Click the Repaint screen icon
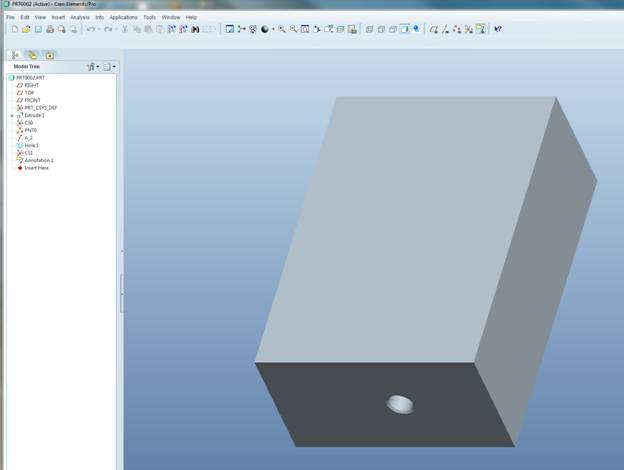This screenshot has width=624, height=470. pos(230,29)
